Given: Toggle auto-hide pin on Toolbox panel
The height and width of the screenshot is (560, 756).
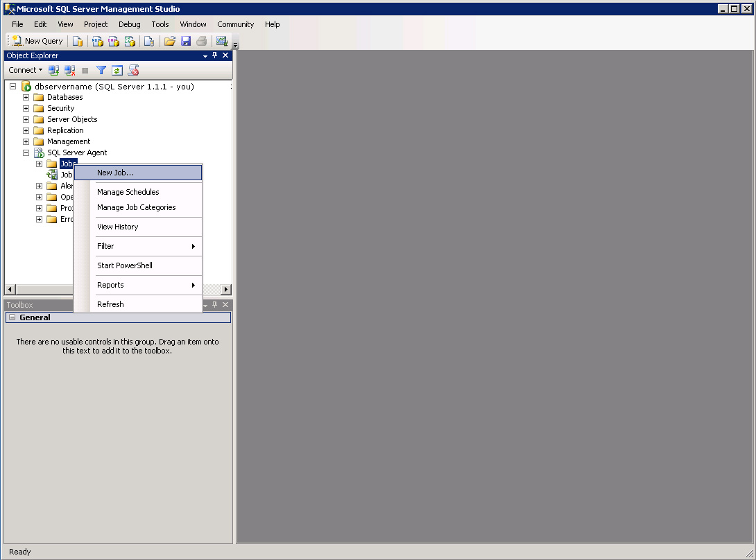Looking at the screenshot, I should tap(215, 304).
